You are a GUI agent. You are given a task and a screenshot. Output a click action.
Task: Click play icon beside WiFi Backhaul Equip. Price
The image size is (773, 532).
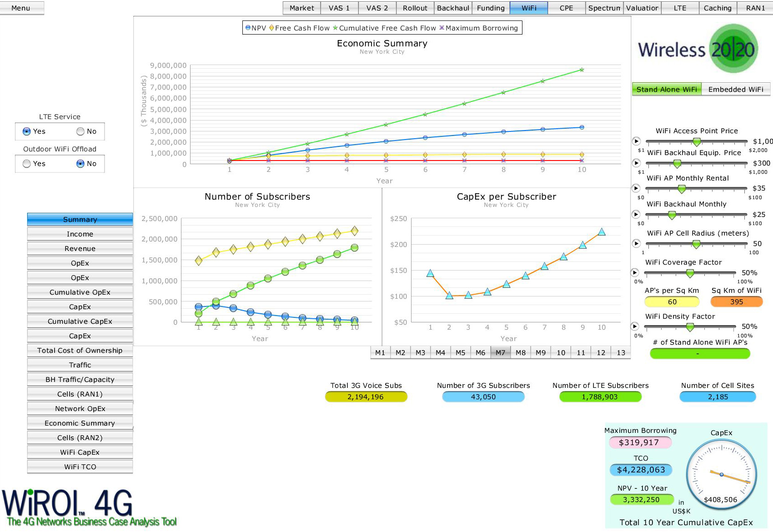(x=637, y=163)
